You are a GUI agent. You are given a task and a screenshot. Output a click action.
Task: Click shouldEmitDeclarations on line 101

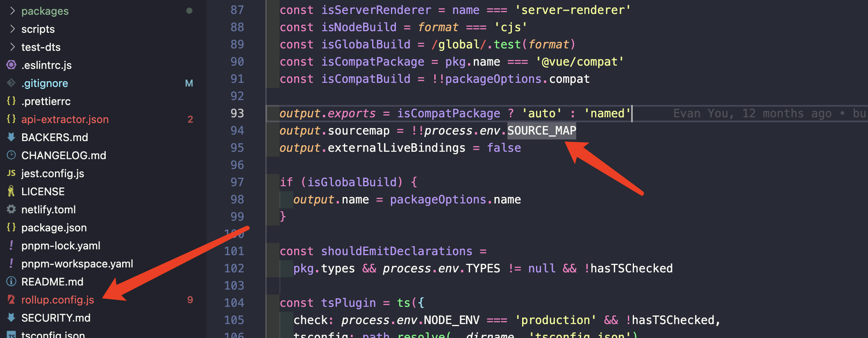tap(397, 251)
